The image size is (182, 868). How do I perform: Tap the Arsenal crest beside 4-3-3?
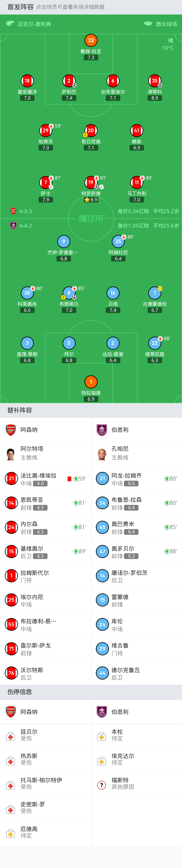pos(13,211)
